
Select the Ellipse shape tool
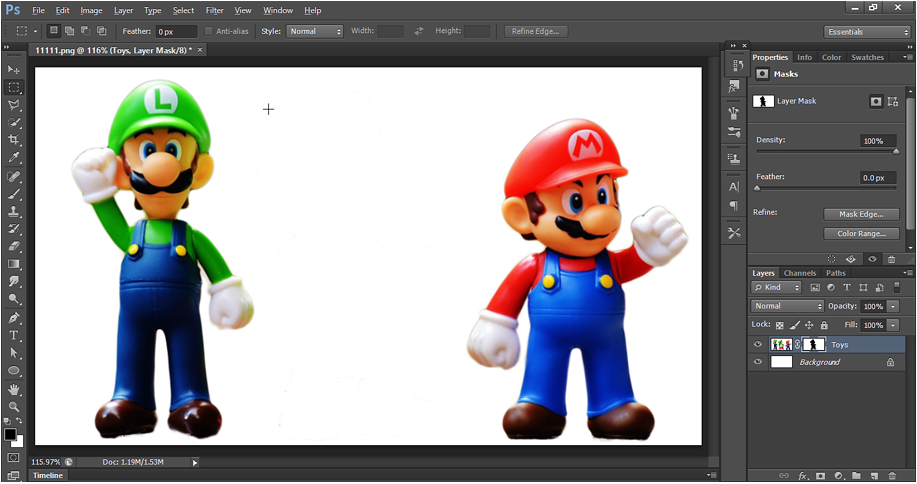pos(13,371)
